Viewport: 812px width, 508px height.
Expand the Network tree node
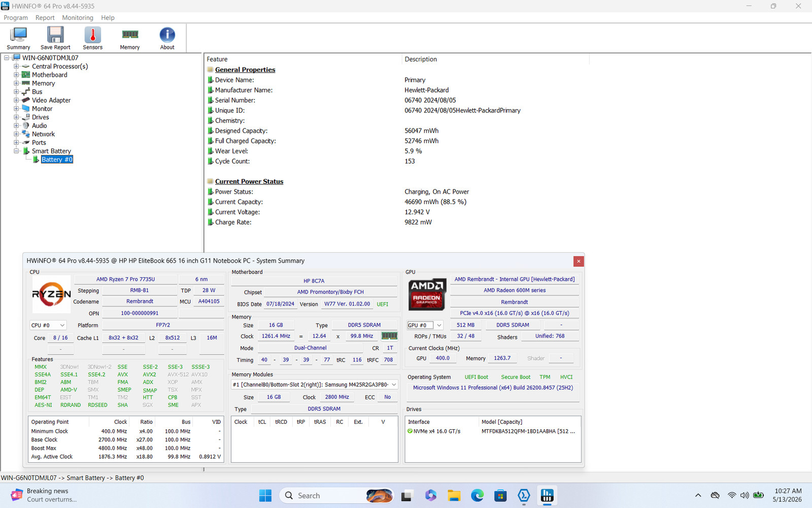click(16, 134)
